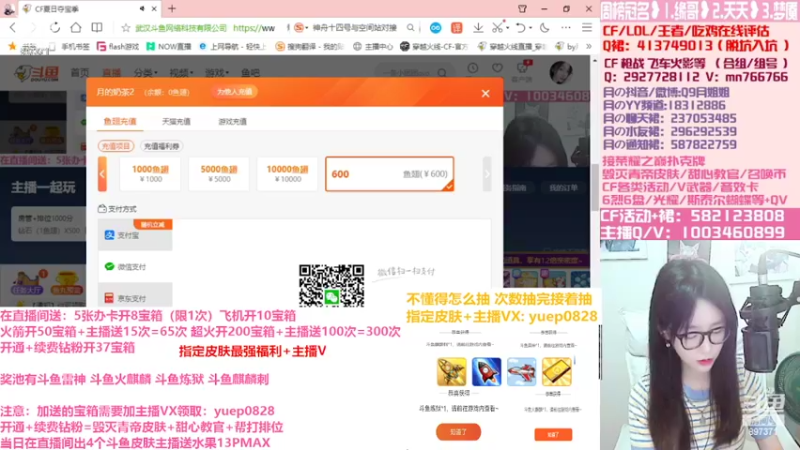Open the NOW直播 bookmark
This screenshot has height=450, width=800.
(169, 46)
